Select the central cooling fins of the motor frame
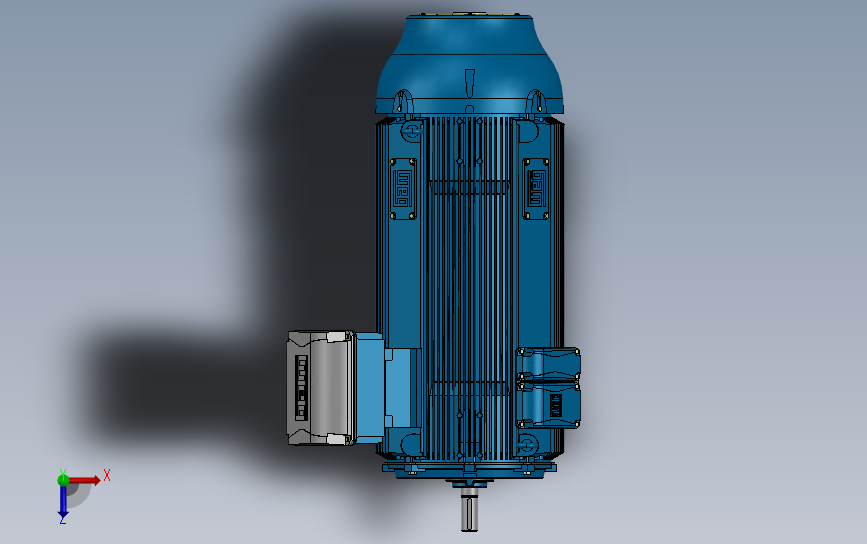The width and height of the screenshot is (867, 544). point(469,287)
